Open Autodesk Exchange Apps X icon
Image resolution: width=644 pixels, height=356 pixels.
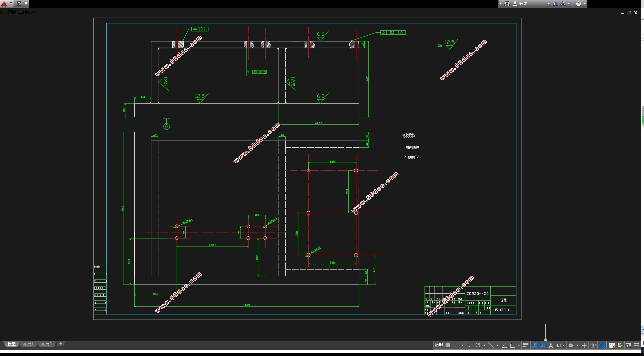tap(555, 4)
